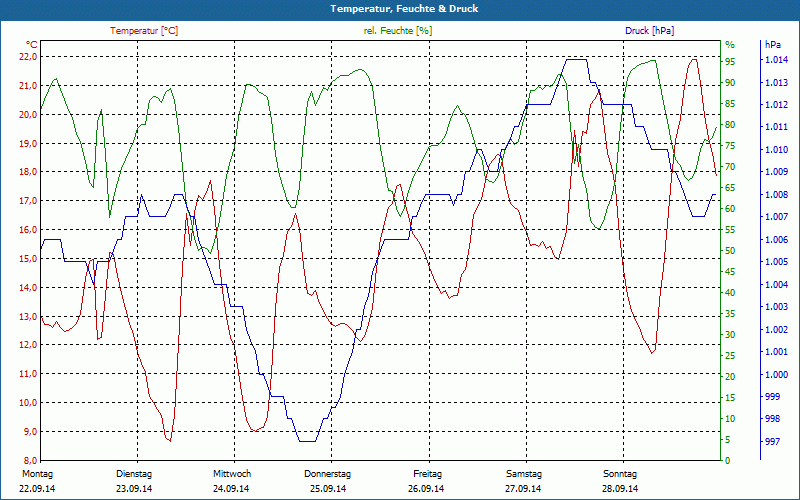Screen dimensions: 800x500
Task: Click the 'Dienstag' day label
Action: pyautogui.click(x=134, y=473)
